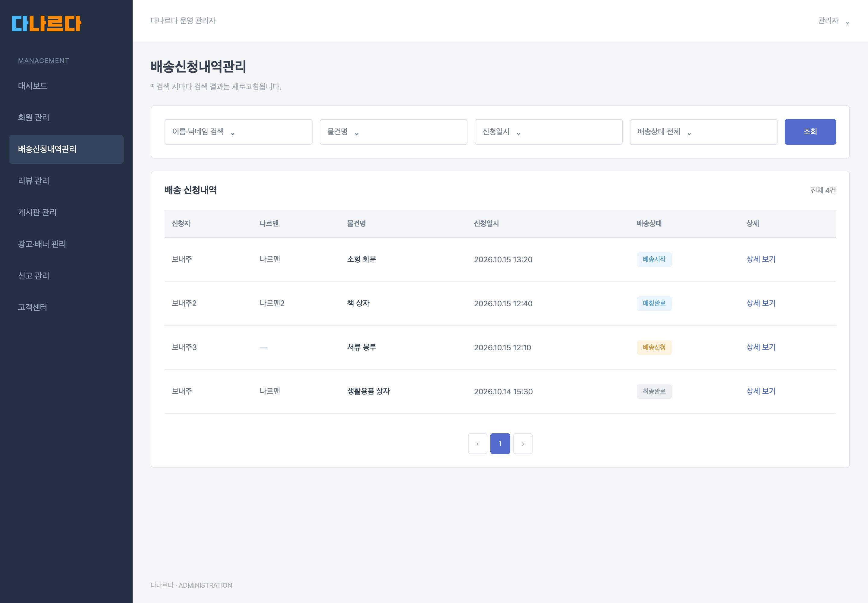Open the 이름·닉네임 검색 dropdown
Viewport: 868px width, 603px height.
click(238, 132)
